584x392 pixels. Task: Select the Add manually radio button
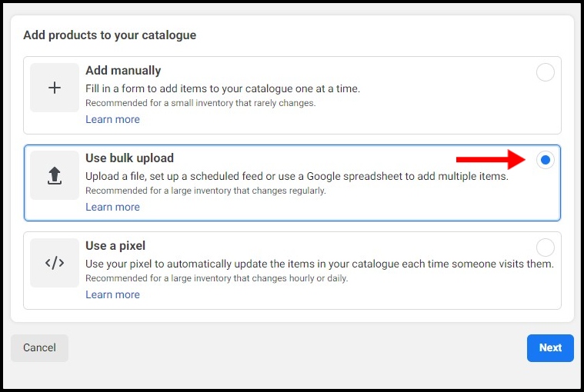point(546,72)
